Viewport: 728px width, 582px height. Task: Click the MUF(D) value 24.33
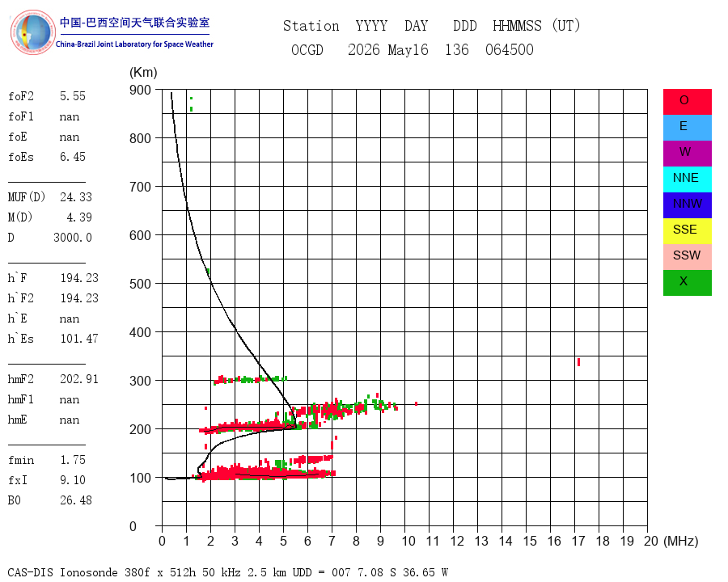pos(76,197)
